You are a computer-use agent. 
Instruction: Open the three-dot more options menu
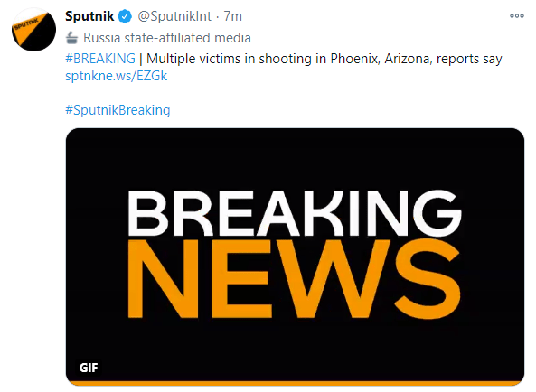click(516, 15)
